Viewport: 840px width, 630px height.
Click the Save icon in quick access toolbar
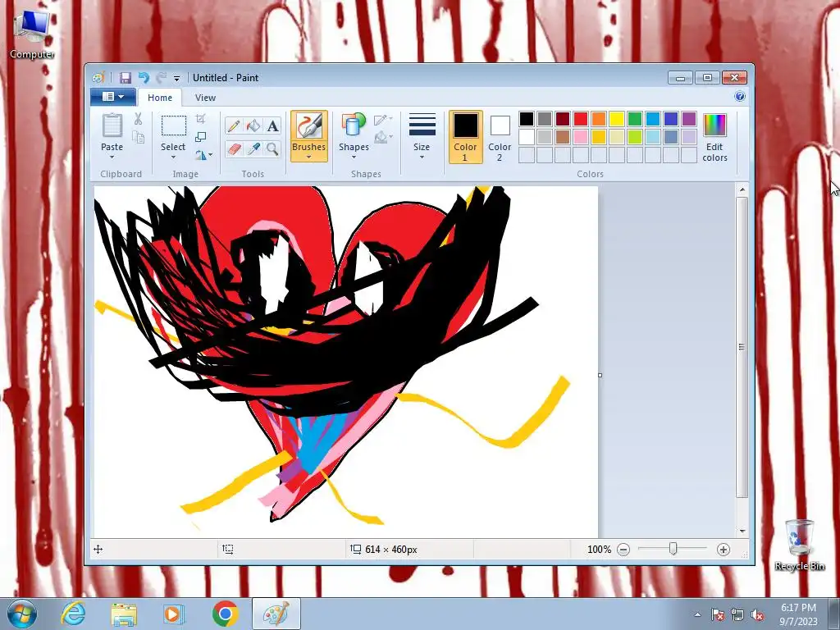coord(126,78)
